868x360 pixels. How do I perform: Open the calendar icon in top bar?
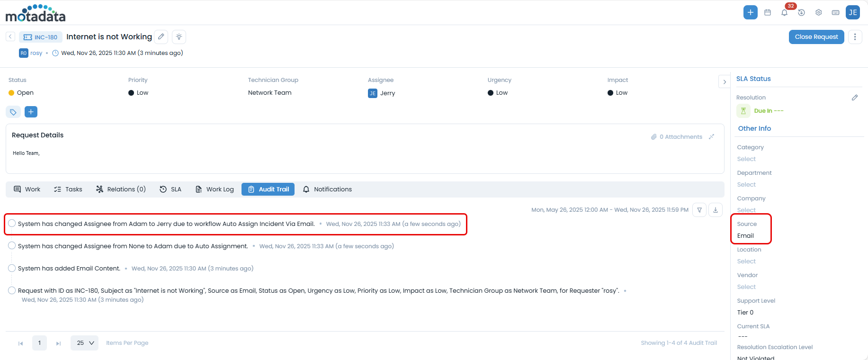(768, 12)
